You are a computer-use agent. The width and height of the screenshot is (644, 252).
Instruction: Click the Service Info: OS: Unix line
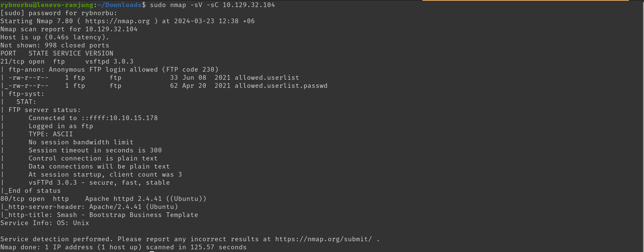point(44,223)
